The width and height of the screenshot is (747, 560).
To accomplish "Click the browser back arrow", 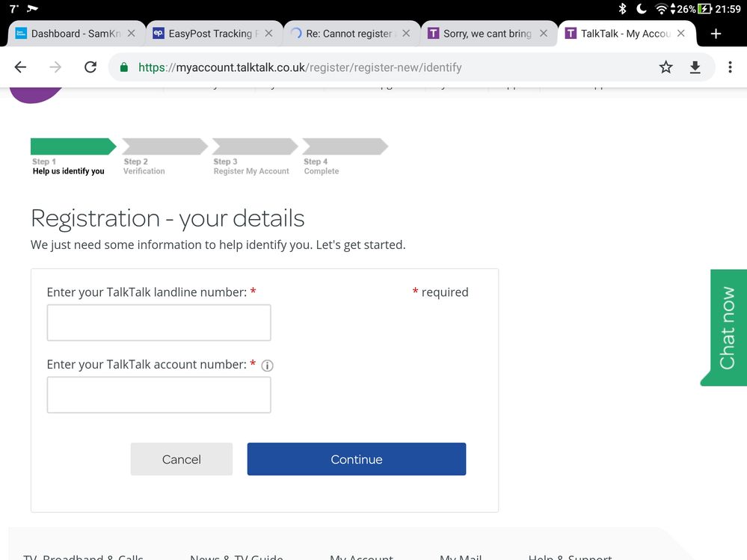I will coord(20,67).
